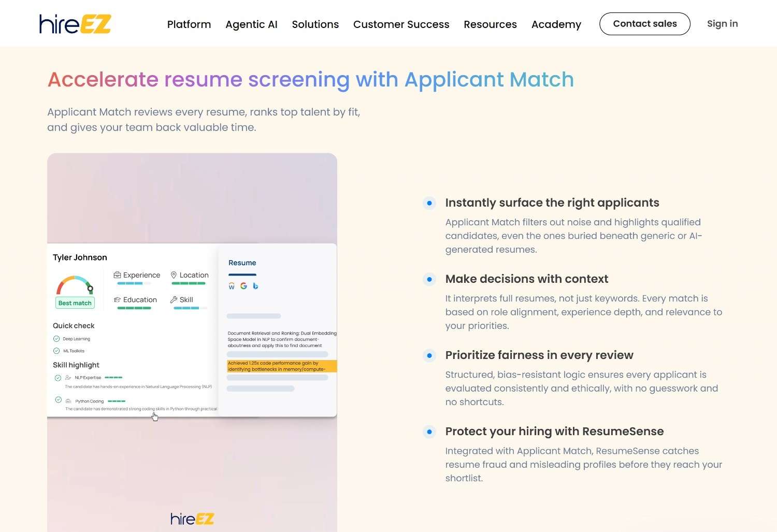Toggle the NLP Expertise check mark
Viewport: 777px width, 532px height.
click(58, 378)
